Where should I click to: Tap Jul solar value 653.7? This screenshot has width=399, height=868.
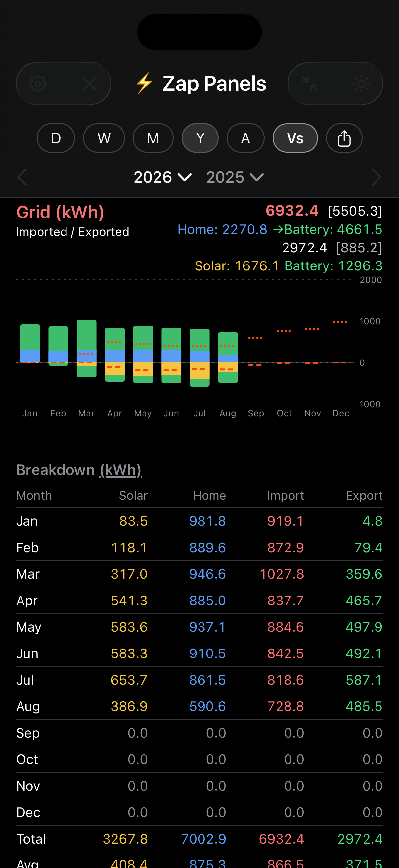coord(129,680)
